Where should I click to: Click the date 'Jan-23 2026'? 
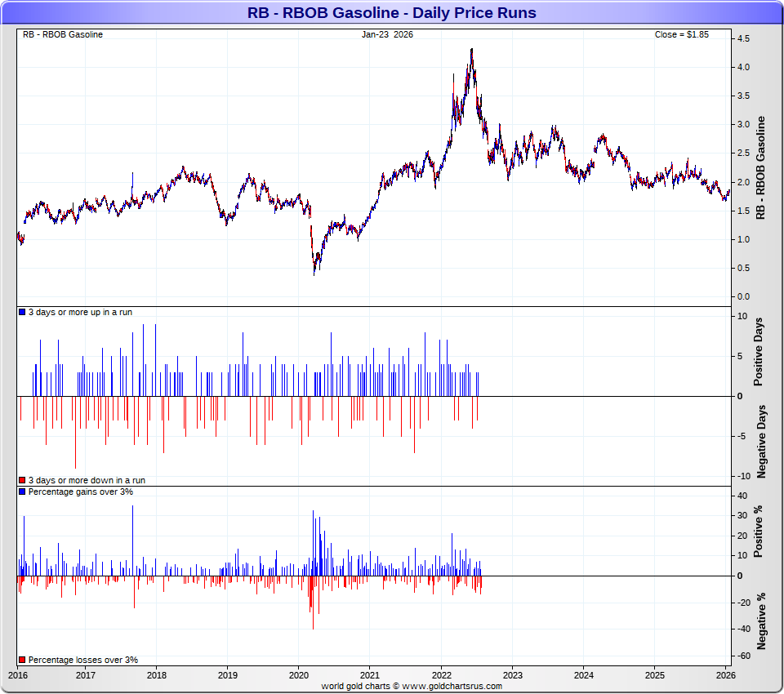tap(387, 34)
